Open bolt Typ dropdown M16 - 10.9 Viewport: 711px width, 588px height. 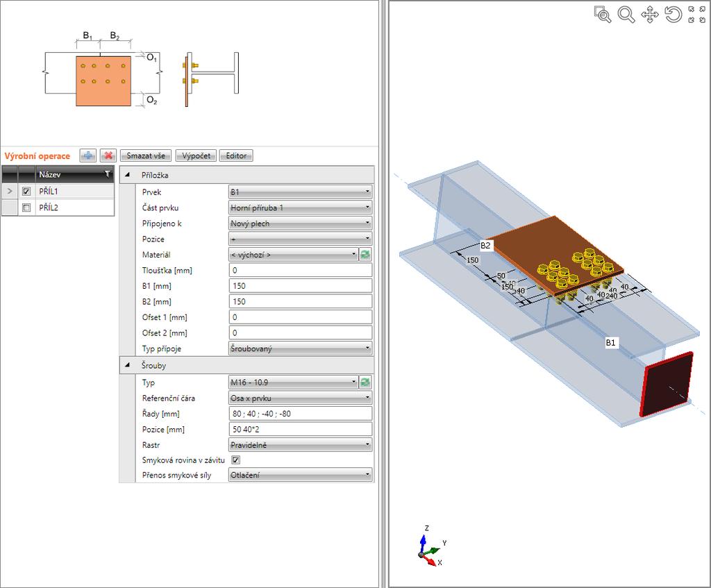[x=294, y=383]
